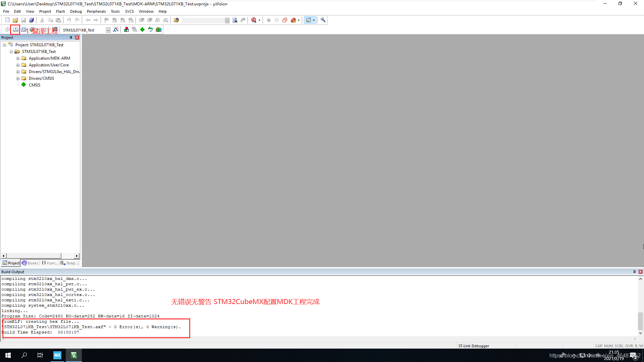Click the Build target icon
This screenshot has height=362, width=644.
[15, 29]
